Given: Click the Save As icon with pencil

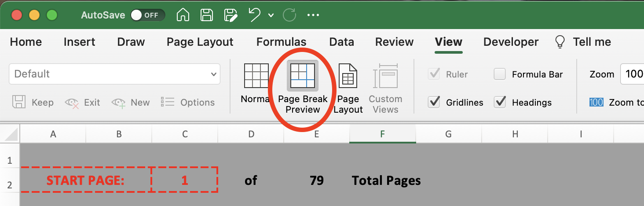Looking at the screenshot, I should point(231,15).
